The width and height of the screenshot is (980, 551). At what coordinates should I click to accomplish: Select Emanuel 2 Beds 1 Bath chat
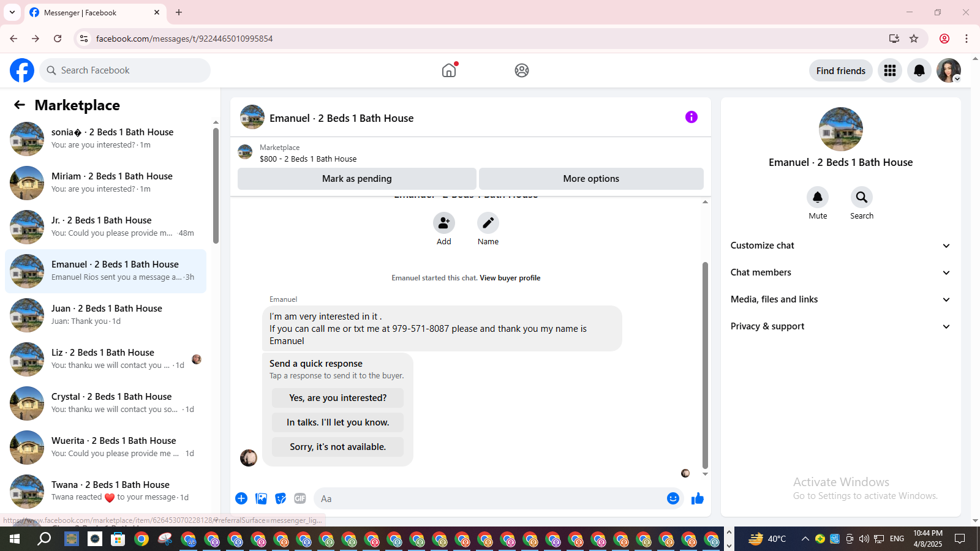coord(105,271)
